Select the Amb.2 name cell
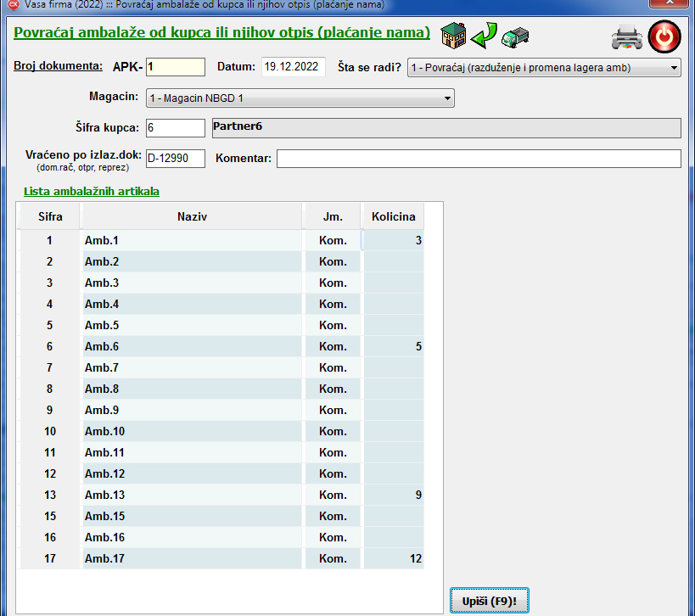The height and width of the screenshot is (616, 695). click(x=192, y=261)
